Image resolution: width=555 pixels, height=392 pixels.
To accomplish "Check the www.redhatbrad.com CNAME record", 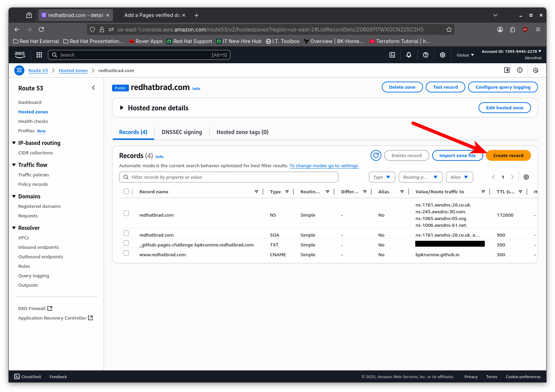I will pos(126,253).
